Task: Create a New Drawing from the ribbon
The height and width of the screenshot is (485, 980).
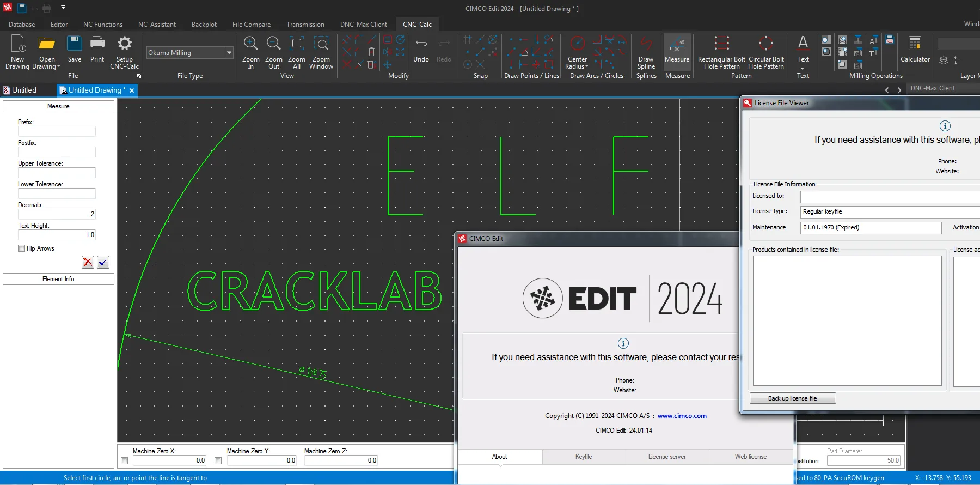Action: [17, 52]
